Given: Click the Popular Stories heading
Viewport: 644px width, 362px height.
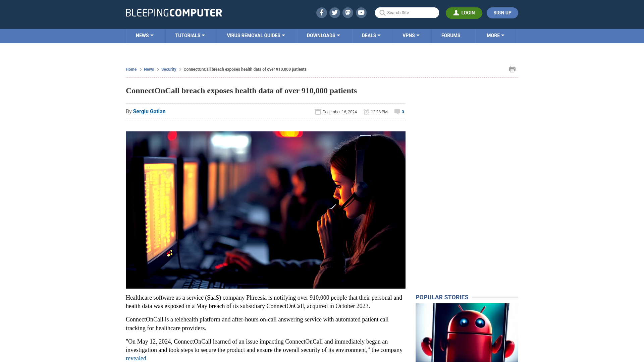Looking at the screenshot, I should pos(442,297).
